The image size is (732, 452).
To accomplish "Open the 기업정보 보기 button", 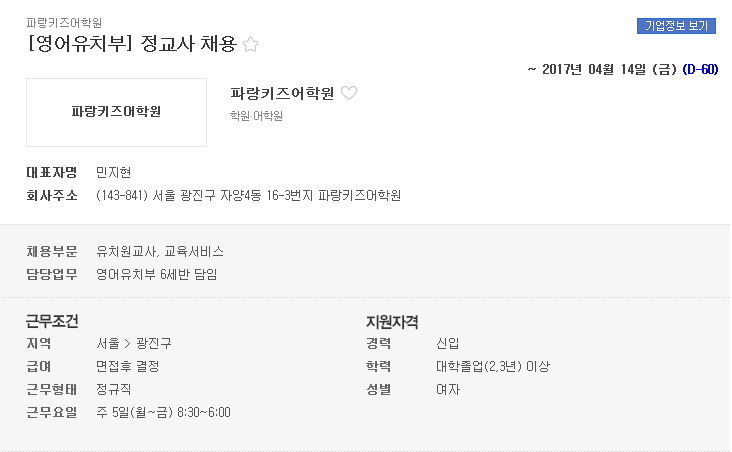I will pyautogui.click(x=676, y=26).
